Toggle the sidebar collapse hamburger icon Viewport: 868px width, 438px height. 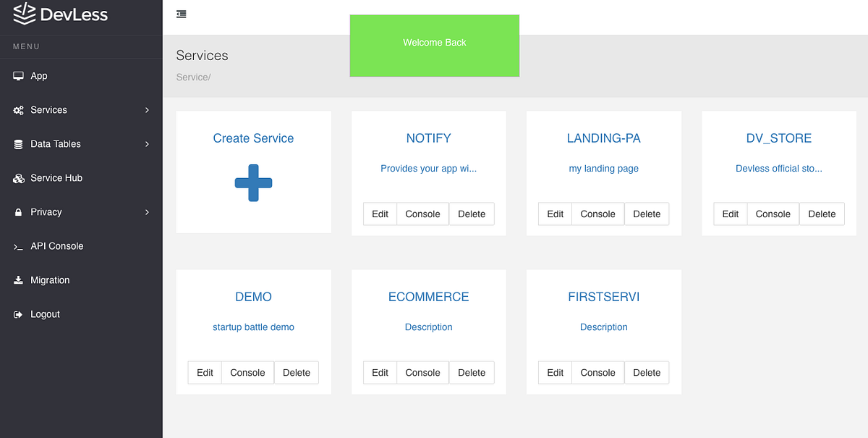[181, 14]
